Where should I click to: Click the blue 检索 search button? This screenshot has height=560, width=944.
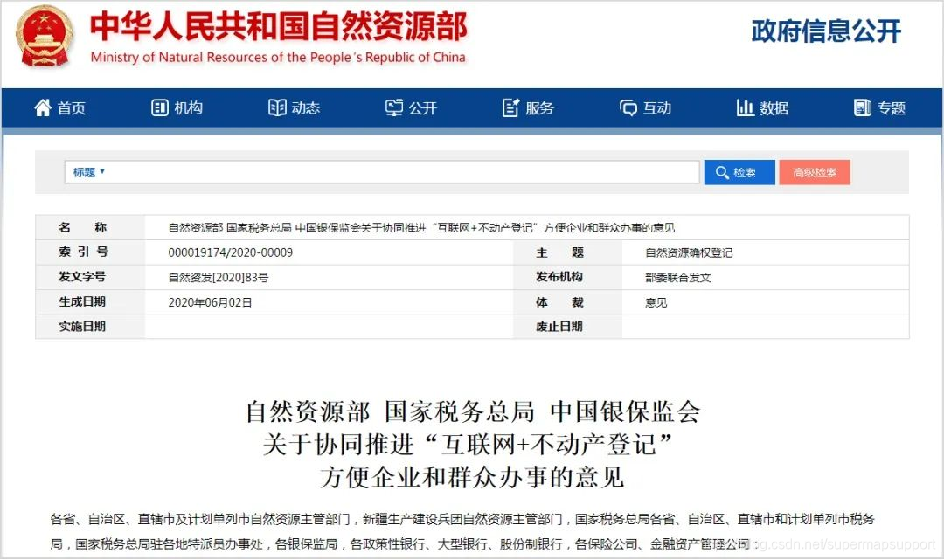(739, 173)
